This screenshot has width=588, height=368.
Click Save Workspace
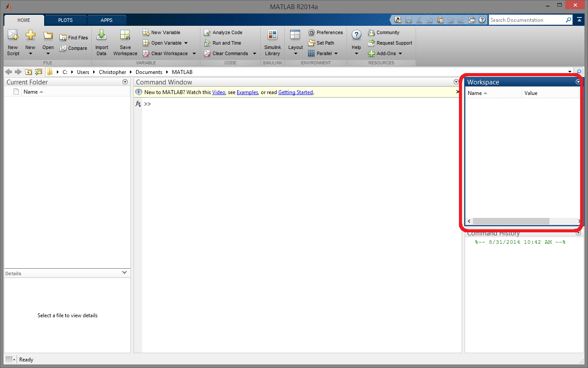point(125,43)
